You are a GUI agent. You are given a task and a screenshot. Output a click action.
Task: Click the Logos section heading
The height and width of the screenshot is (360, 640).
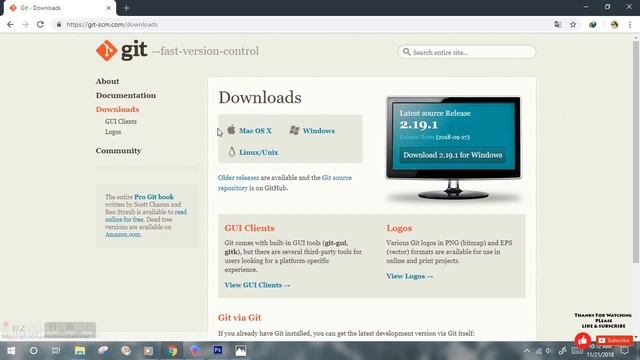[x=399, y=228]
